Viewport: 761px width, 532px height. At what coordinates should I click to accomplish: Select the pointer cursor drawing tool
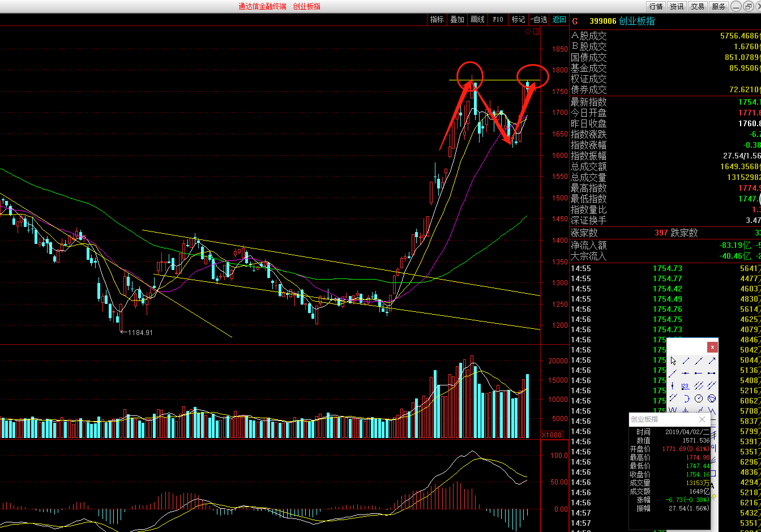673,361
